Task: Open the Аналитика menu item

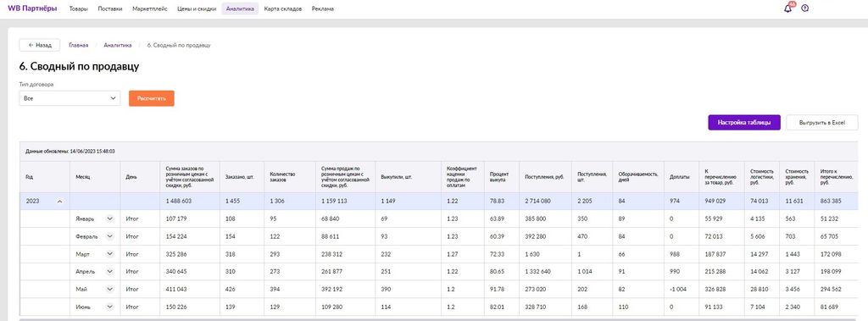Action: tap(240, 8)
